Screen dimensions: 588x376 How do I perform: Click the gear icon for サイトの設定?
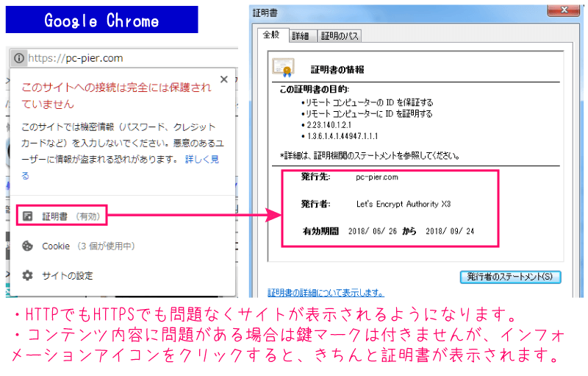(27, 275)
